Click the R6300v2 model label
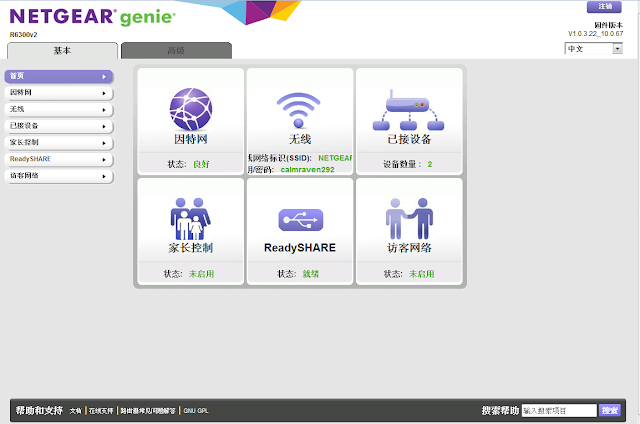The height and width of the screenshot is (424, 640). 23,35
